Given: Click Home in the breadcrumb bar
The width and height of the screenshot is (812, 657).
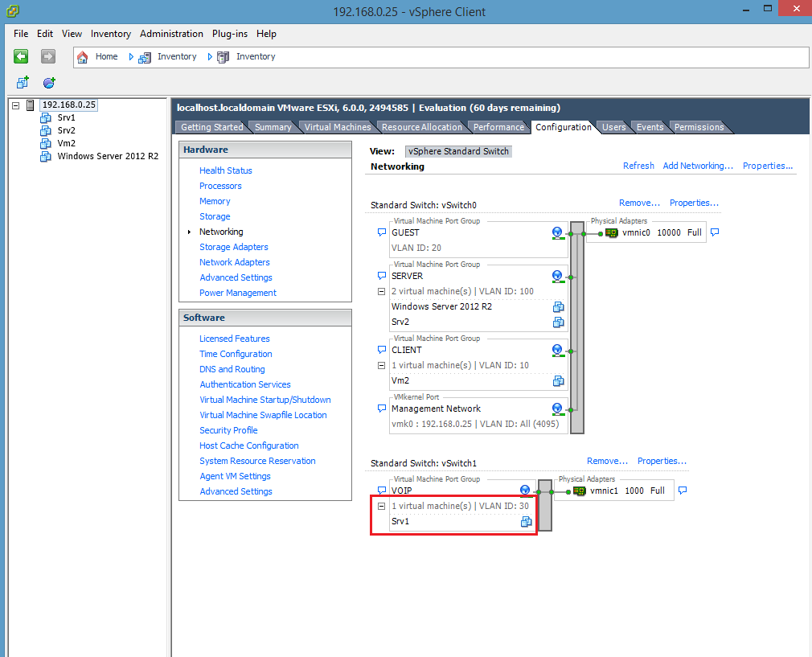Looking at the screenshot, I should [x=106, y=57].
